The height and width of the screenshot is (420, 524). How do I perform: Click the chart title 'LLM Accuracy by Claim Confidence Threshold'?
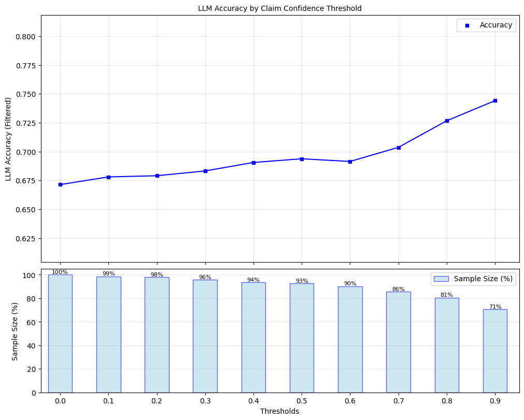tap(280, 8)
